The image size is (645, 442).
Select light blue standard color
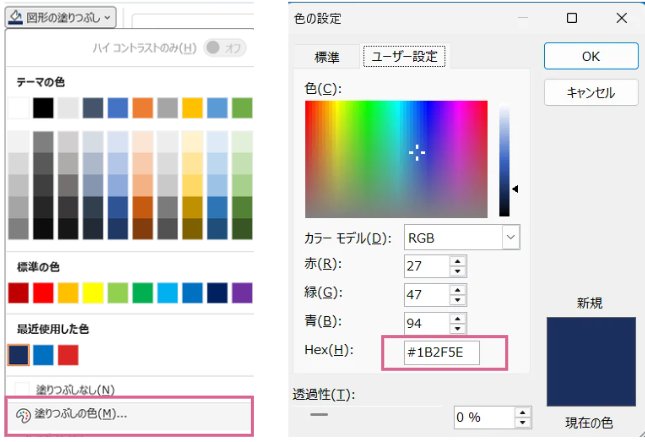pyautogui.click(x=167, y=293)
